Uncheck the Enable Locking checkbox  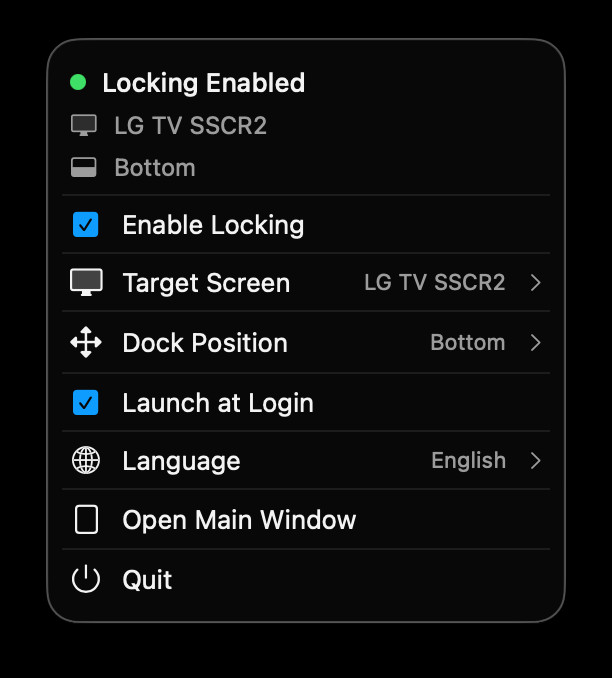86,225
